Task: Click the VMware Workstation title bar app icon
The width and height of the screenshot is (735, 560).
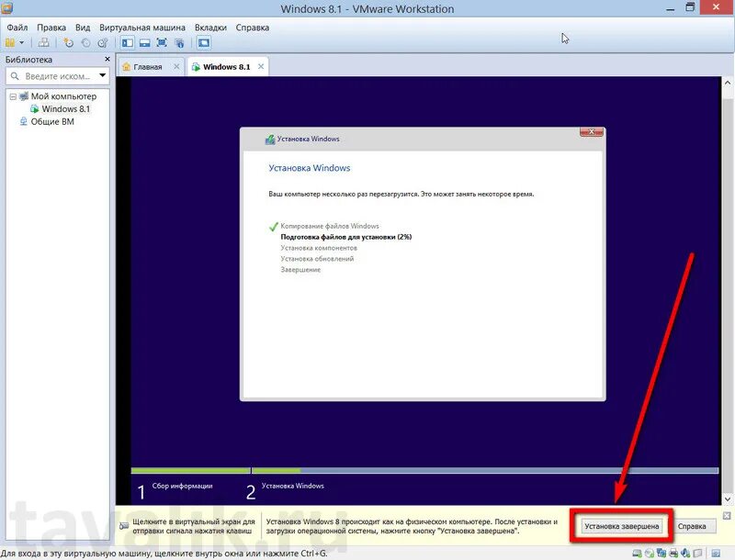Action: pyautogui.click(x=6, y=8)
